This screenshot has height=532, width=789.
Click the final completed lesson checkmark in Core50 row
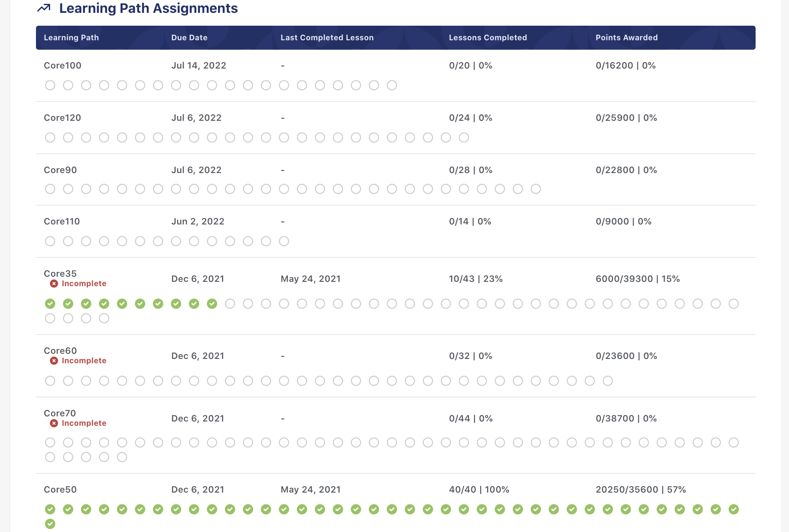pos(50,523)
